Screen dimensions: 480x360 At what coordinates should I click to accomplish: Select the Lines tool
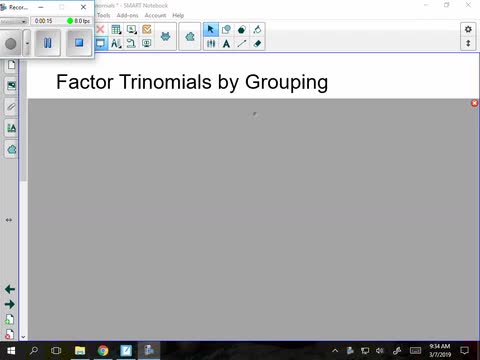click(x=242, y=43)
